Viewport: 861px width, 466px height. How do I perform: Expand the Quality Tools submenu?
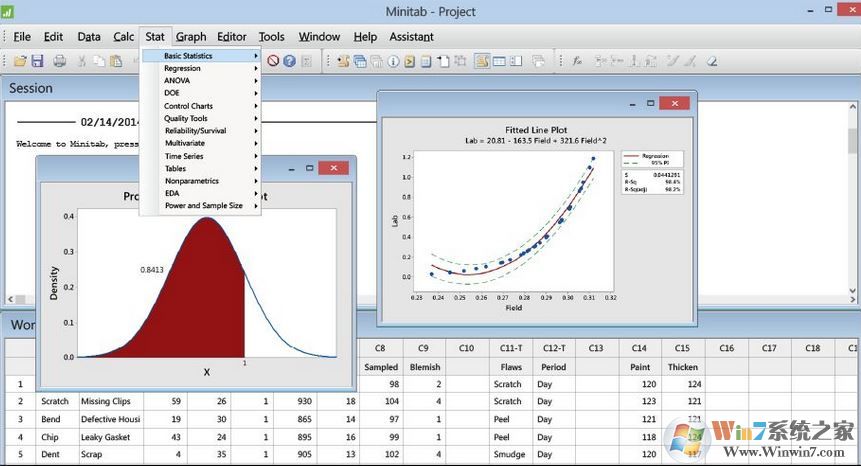tap(201, 118)
